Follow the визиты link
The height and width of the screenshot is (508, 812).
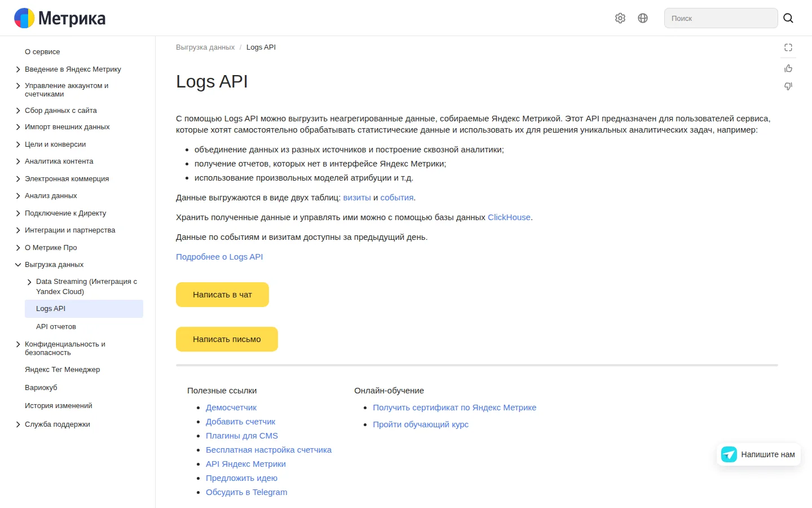pyautogui.click(x=357, y=198)
